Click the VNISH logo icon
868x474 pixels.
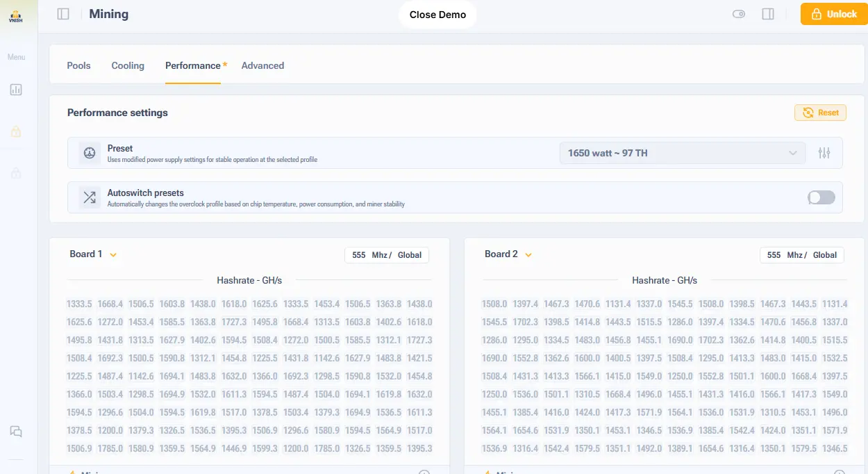tap(15, 16)
